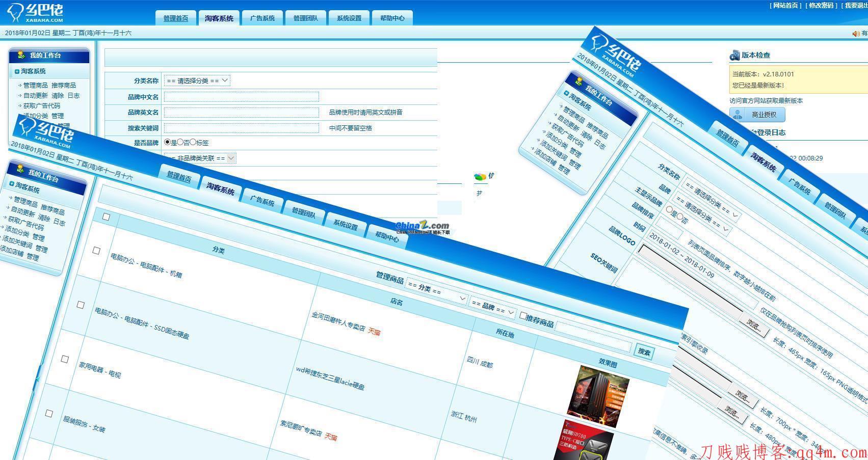The image size is (868, 460).
Task: Select 标签 radio for 是否品牌
Action: tap(193, 142)
